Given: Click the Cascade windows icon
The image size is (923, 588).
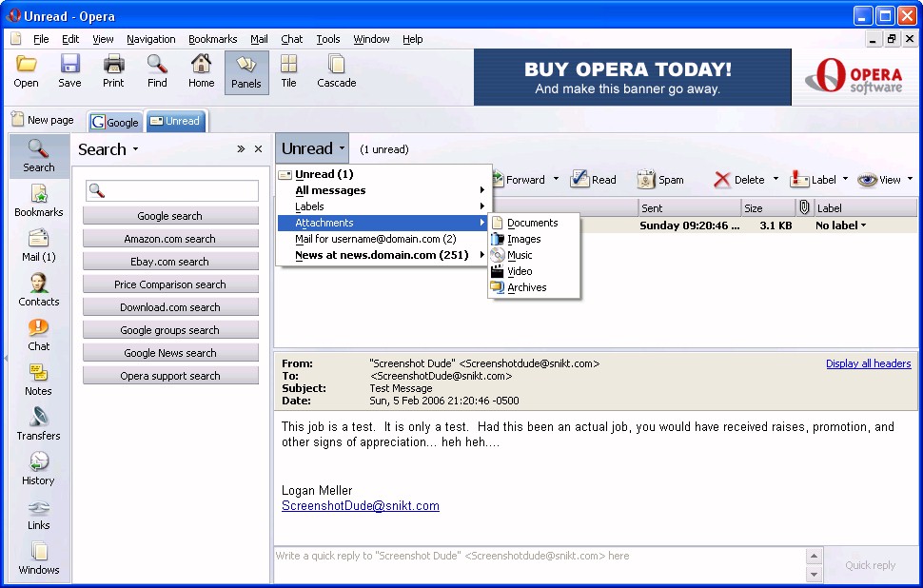Looking at the screenshot, I should point(336,71).
